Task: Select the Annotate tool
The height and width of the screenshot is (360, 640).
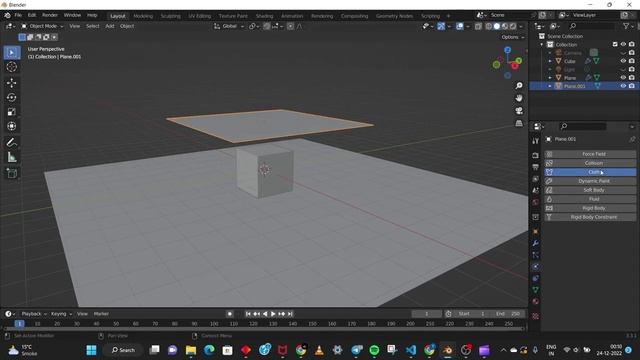Action: tap(12, 142)
